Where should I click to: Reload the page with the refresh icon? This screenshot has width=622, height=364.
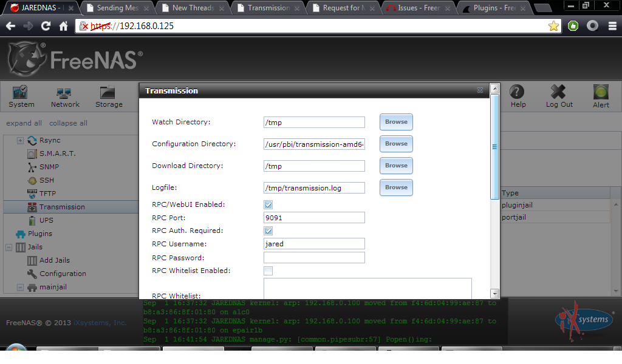(x=46, y=26)
